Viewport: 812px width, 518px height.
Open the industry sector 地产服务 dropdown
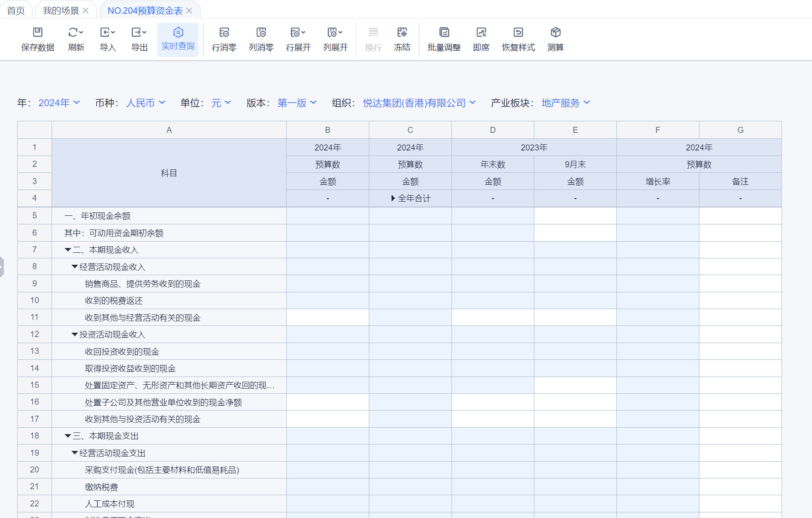click(x=565, y=103)
